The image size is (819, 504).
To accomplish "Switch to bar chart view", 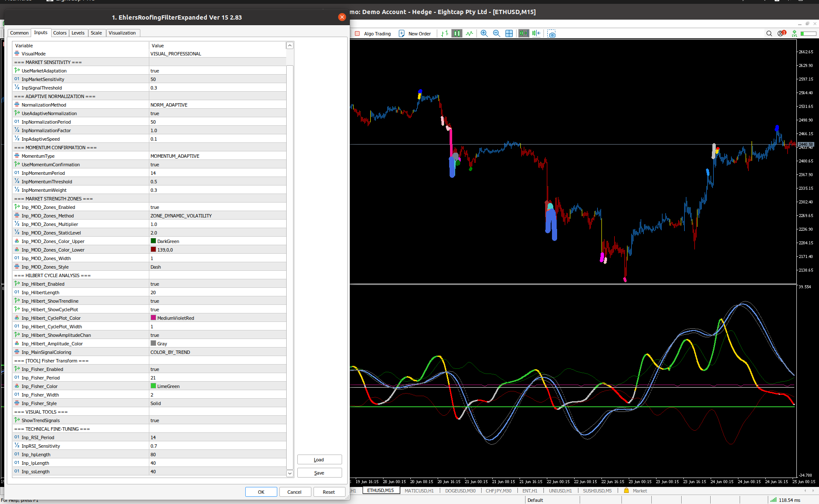I will coord(444,33).
